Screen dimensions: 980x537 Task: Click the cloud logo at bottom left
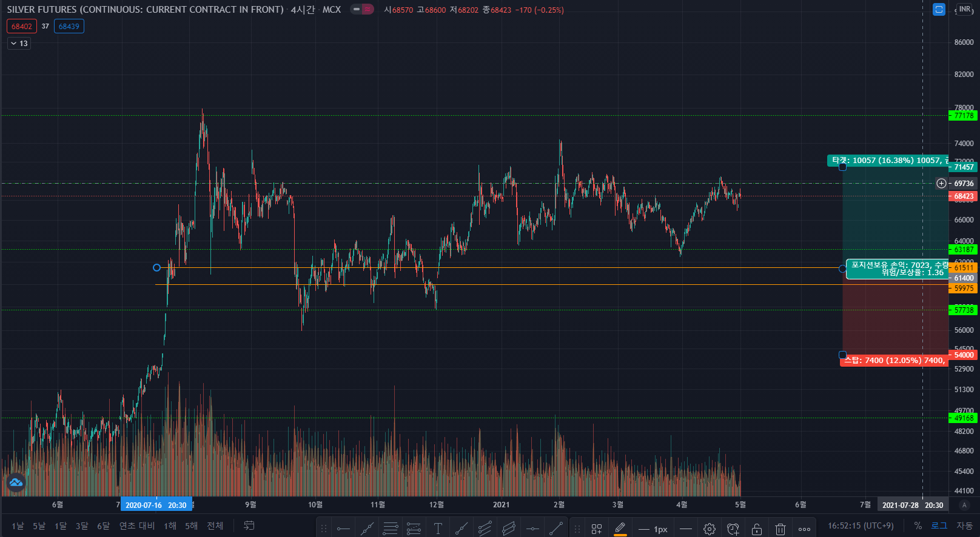click(16, 483)
